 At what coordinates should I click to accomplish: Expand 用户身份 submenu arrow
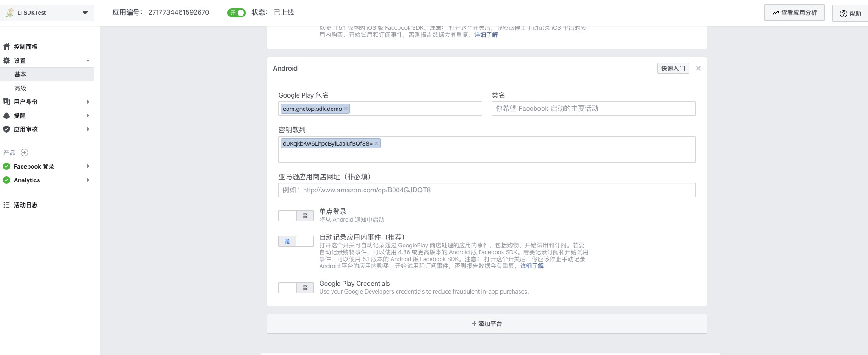88,102
